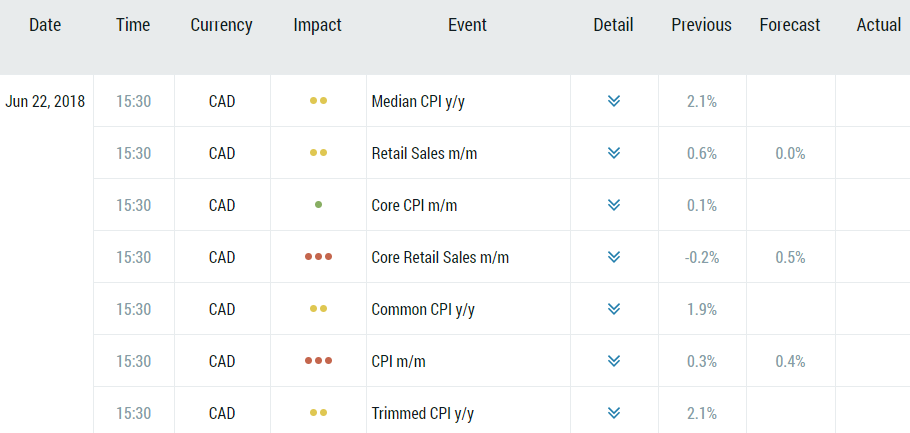Image resolution: width=910 pixels, height=433 pixels.
Task: Show details for Common CPI y/y
Action: tap(614, 309)
